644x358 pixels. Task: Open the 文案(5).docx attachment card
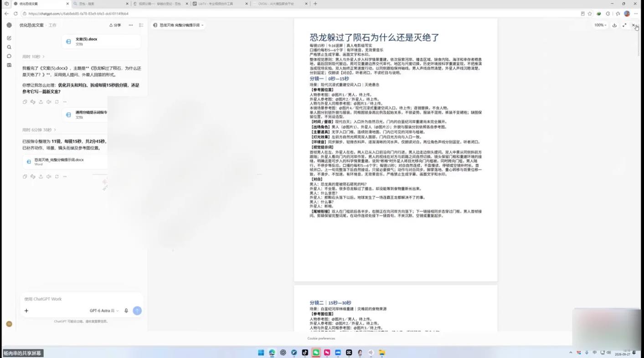point(101,42)
